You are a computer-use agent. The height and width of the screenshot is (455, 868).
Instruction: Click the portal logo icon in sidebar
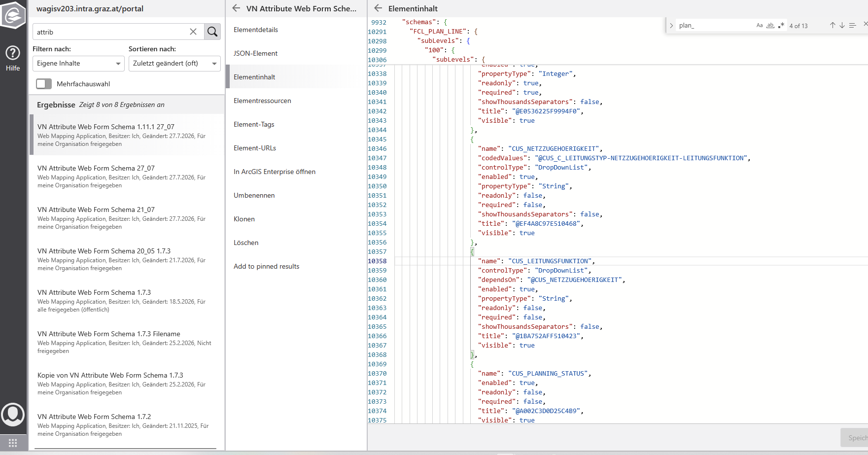point(13,15)
